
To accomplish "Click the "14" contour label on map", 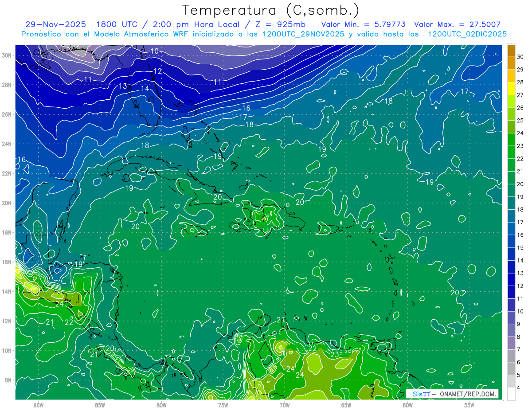I will (145, 89).
